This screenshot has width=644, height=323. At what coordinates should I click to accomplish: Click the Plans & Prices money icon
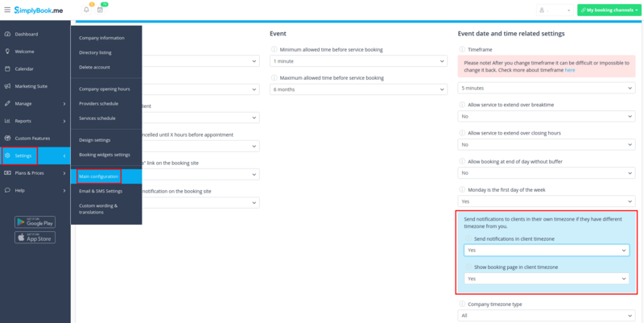point(7,173)
